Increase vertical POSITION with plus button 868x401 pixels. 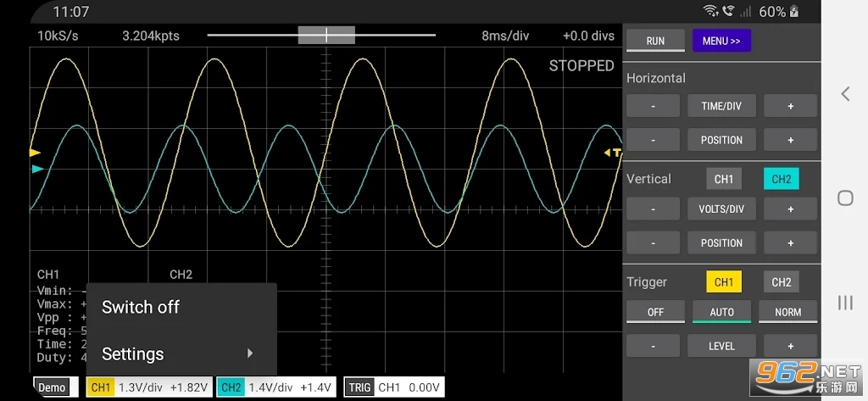[790, 242]
